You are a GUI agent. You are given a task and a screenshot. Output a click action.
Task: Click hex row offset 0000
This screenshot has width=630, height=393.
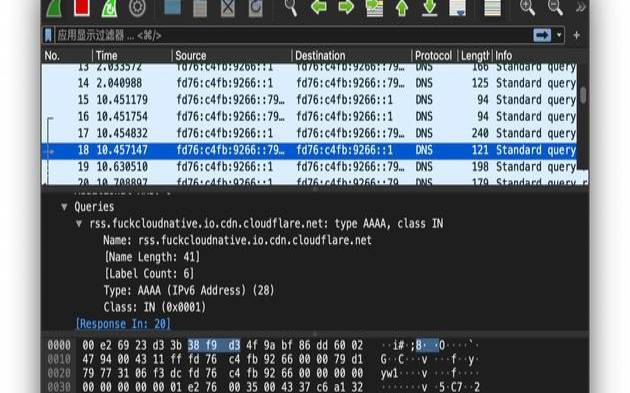point(59,345)
